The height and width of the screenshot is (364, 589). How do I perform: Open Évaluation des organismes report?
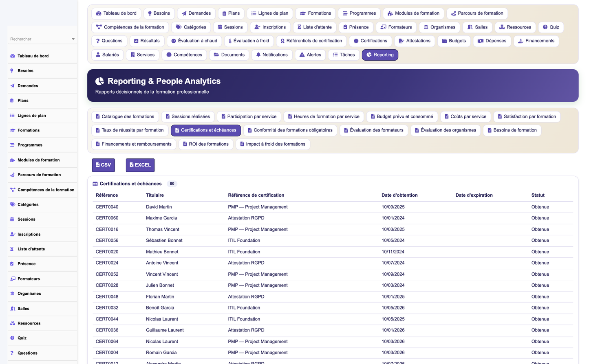coord(446,130)
